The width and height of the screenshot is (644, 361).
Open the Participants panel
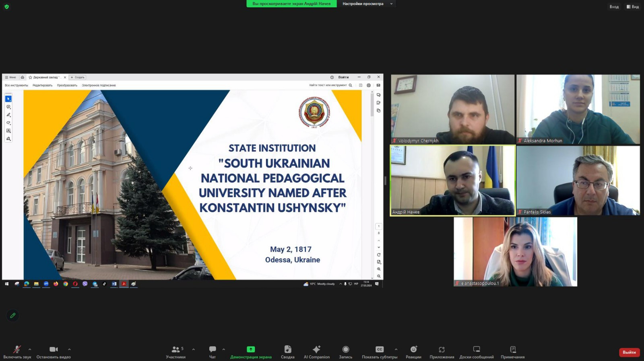tap(175, 352)
